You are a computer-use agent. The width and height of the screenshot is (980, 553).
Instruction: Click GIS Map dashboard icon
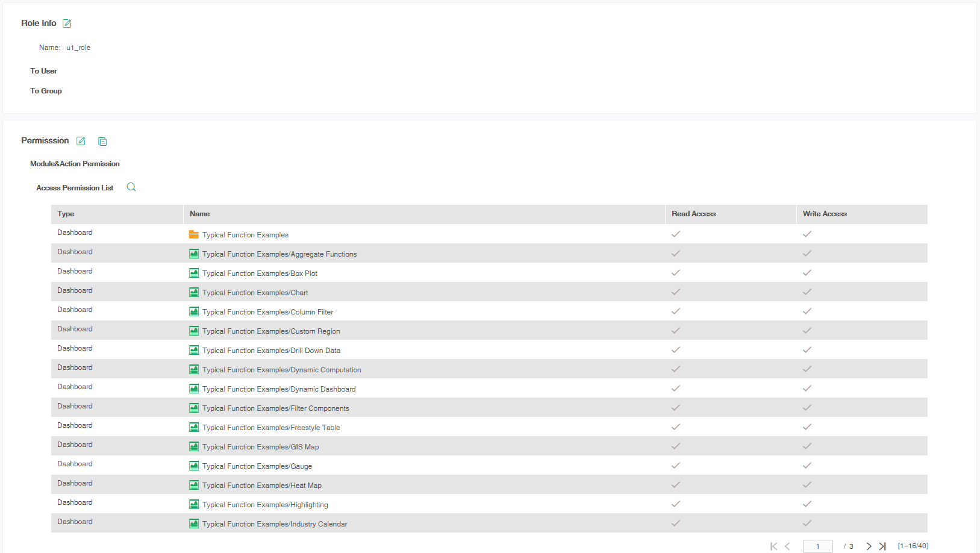(194, 446)
